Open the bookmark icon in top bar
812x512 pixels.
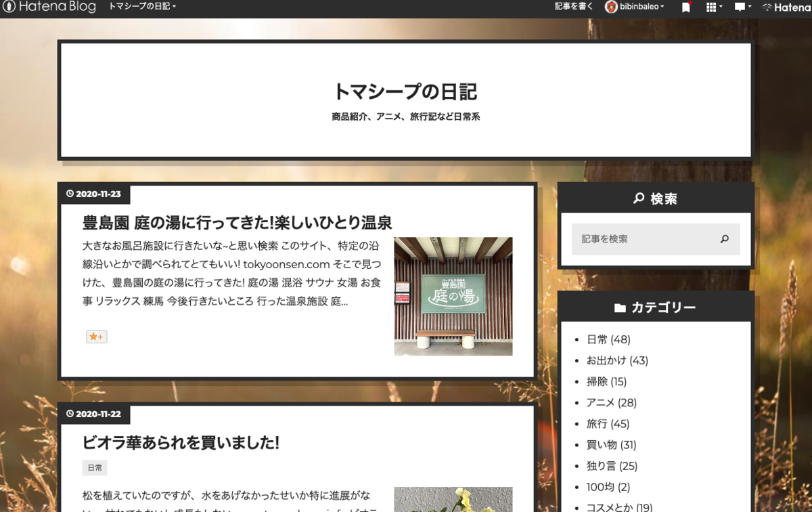686,7
